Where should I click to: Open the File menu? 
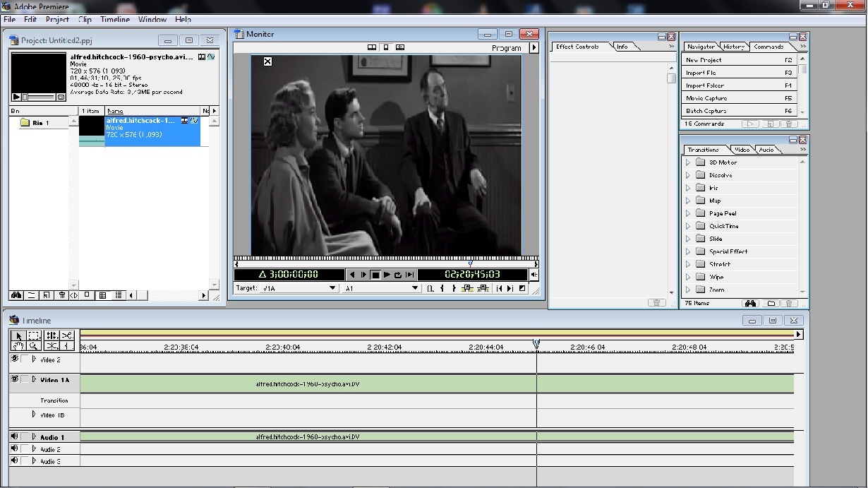point(10,20)
